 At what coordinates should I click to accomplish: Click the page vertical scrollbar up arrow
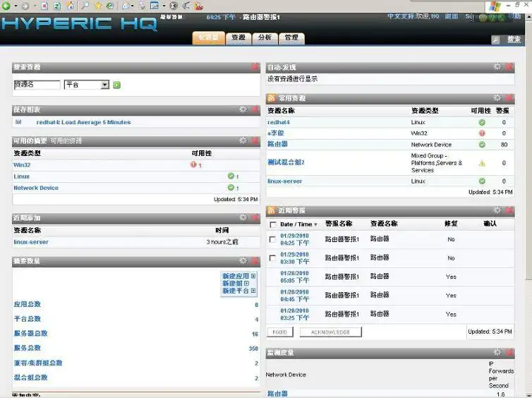(x=528, y=17)
